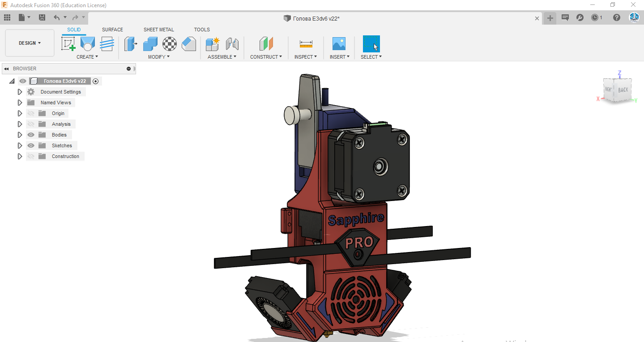
Task: Open the Appearance checkered sphere tool
Action: click(169, 43)
